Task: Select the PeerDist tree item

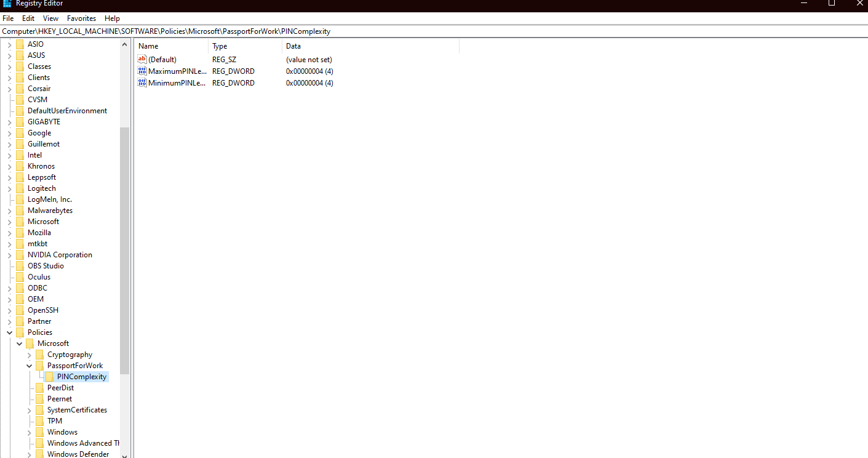Action: coord(60,388)
